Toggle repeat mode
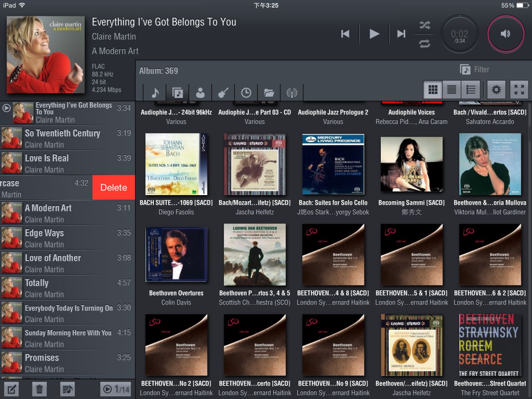 [425, 43]
